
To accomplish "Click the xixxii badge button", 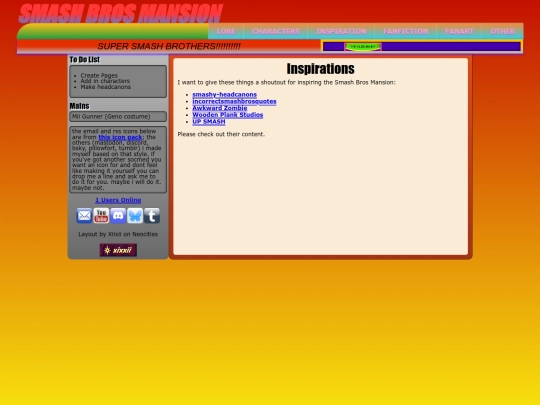I will (118, 250).
